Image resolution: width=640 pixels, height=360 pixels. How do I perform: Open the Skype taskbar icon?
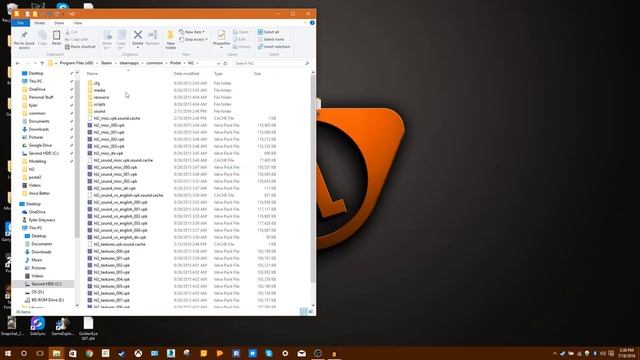[x=269, y=353]
